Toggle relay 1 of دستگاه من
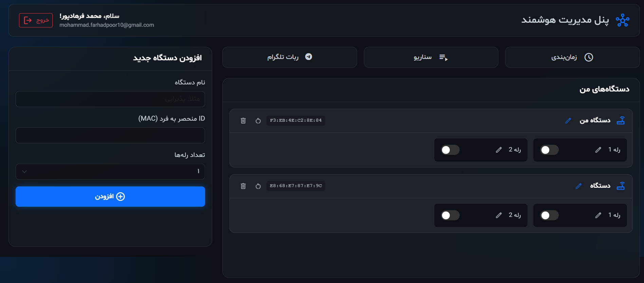Image resolution: width=644 pixels, height=283 pixels. click(549, 150)
